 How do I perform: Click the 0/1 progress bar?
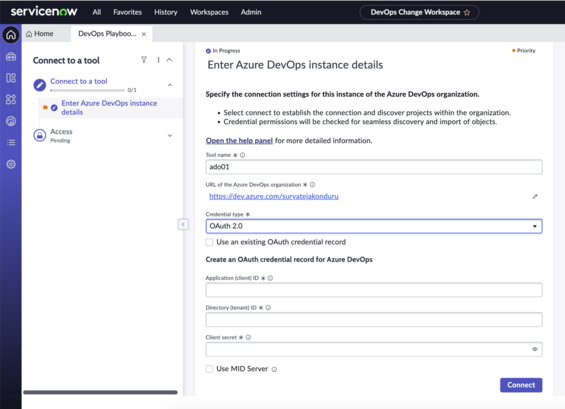pyautogui.click(x=87, y=90)
